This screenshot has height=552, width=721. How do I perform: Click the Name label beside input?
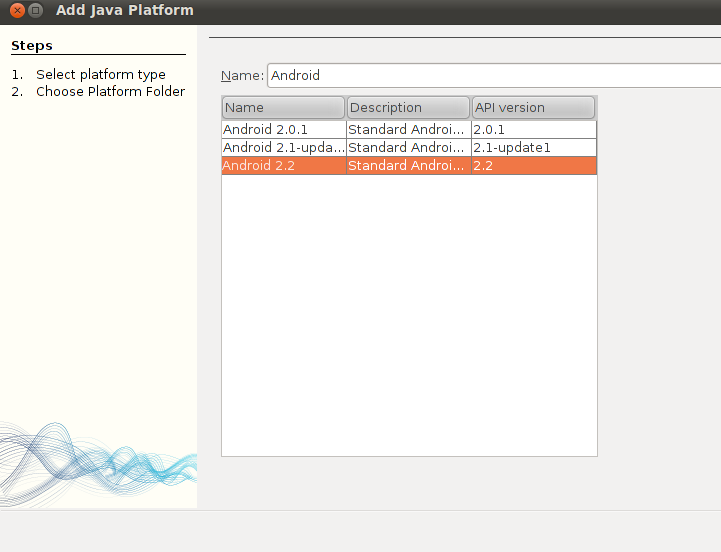point(242,75)
